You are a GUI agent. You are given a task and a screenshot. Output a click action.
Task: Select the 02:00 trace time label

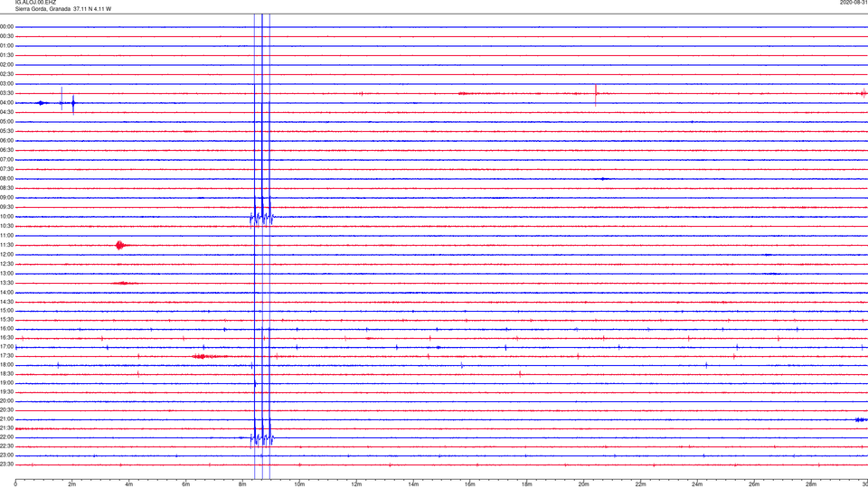click(6, 64)
